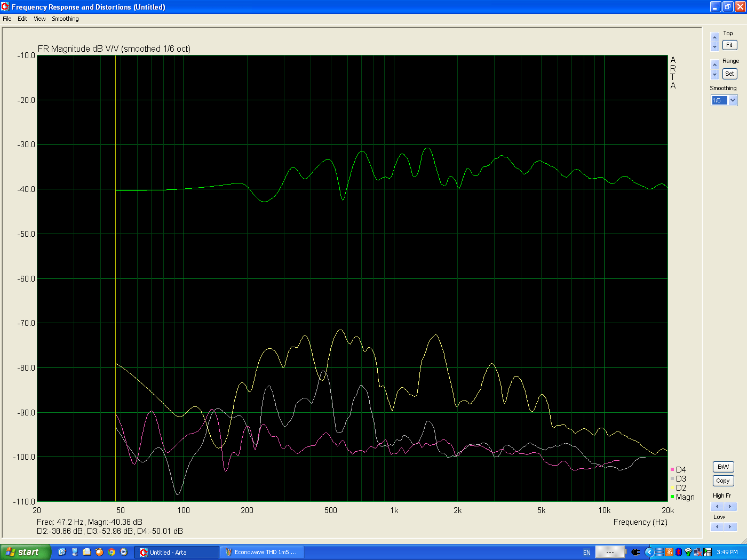Click the green arrow tray icon beside the clock
Screen dimensions: 747x560
708,552
